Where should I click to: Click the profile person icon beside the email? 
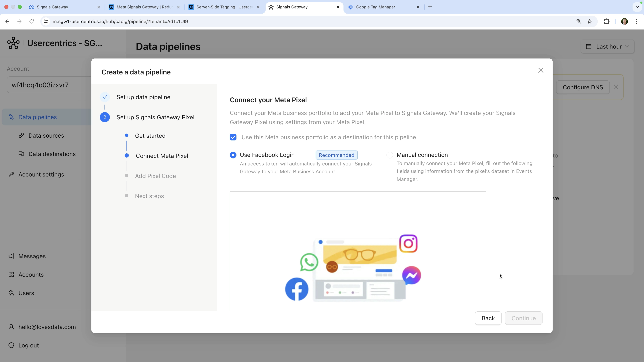tap(11, 327)
